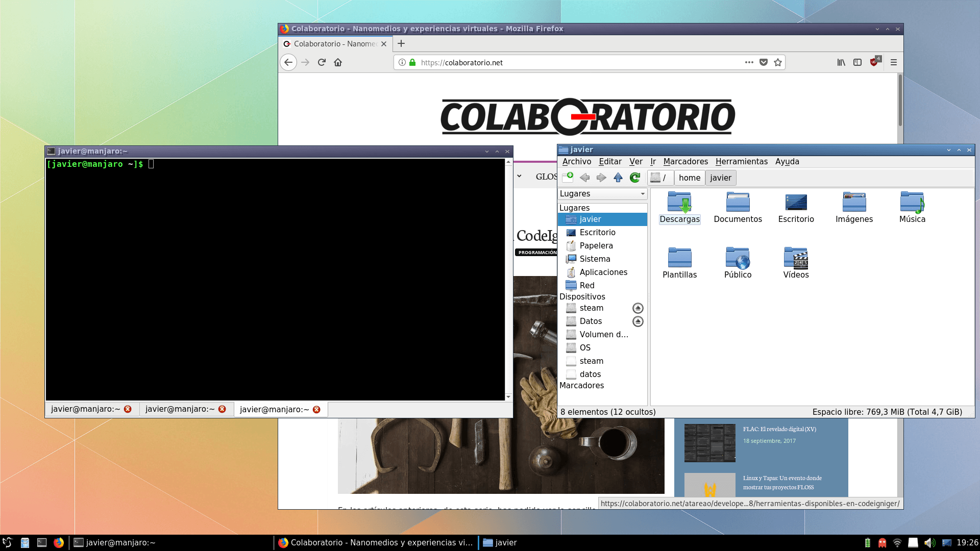Open the Editar menu
The width and height of the screenshot is (980, 551).
[610, 162]
